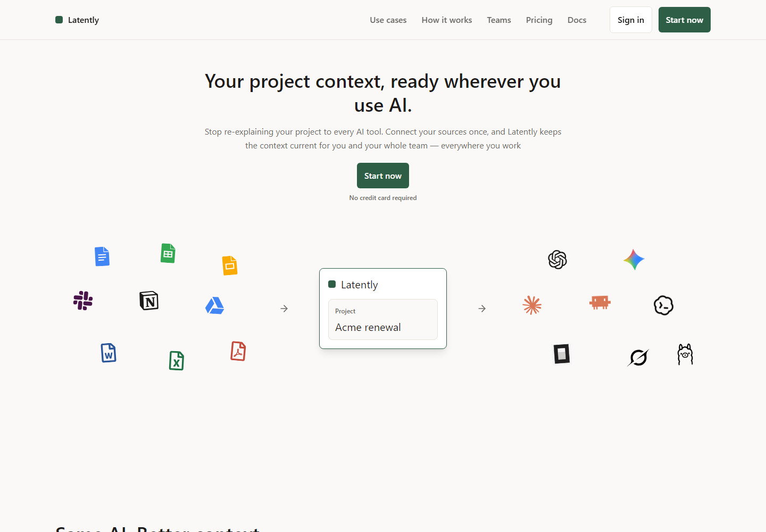Go to the Teams page
Screen dimensions: 766x532
[499, 20]
